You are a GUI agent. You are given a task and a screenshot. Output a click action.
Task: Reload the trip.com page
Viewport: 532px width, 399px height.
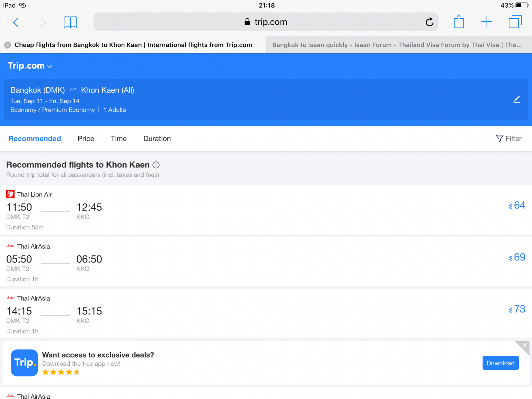point(429,22)
